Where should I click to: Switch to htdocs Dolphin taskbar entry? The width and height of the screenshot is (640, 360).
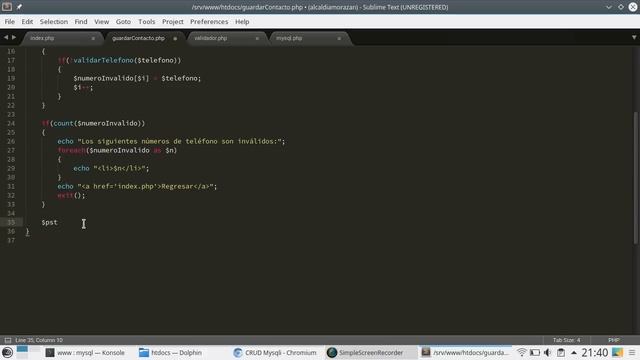click(170, 353)
